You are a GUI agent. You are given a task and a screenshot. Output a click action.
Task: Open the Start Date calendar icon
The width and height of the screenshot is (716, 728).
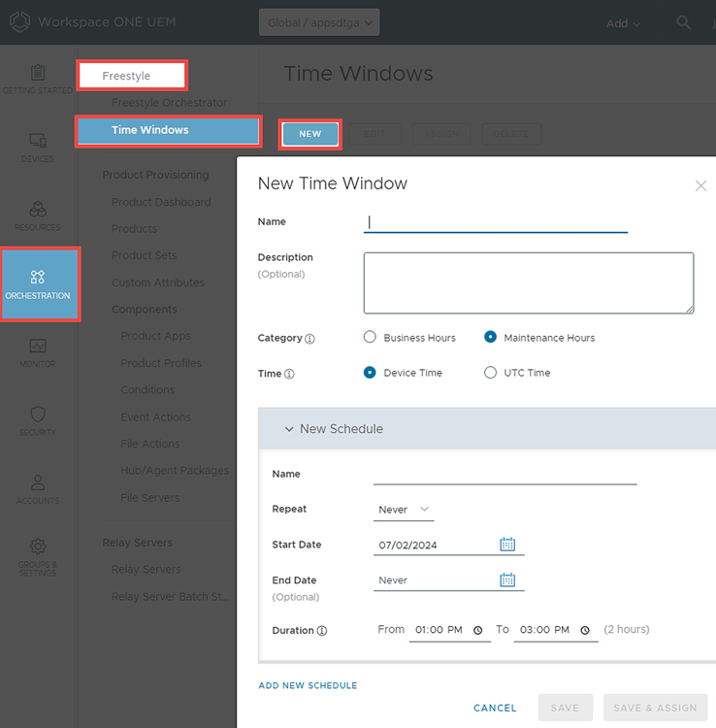(x=507, y=545)
